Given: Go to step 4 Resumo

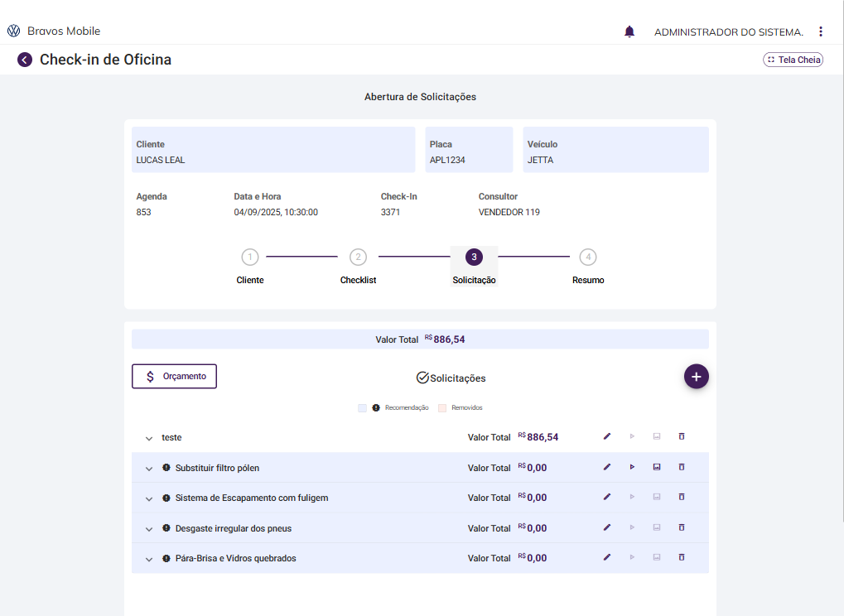Looking at the screenshot, I should tap(588, 257).
